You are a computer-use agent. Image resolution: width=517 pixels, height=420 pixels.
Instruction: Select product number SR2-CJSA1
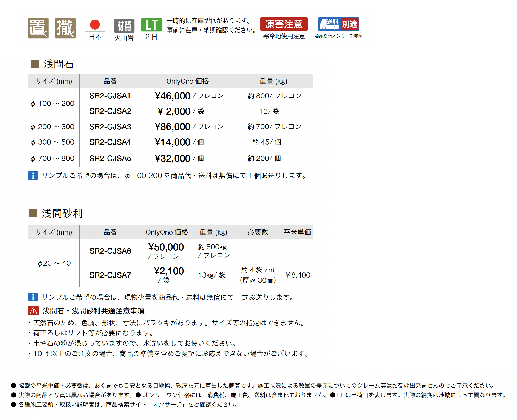tap(110, 96)
